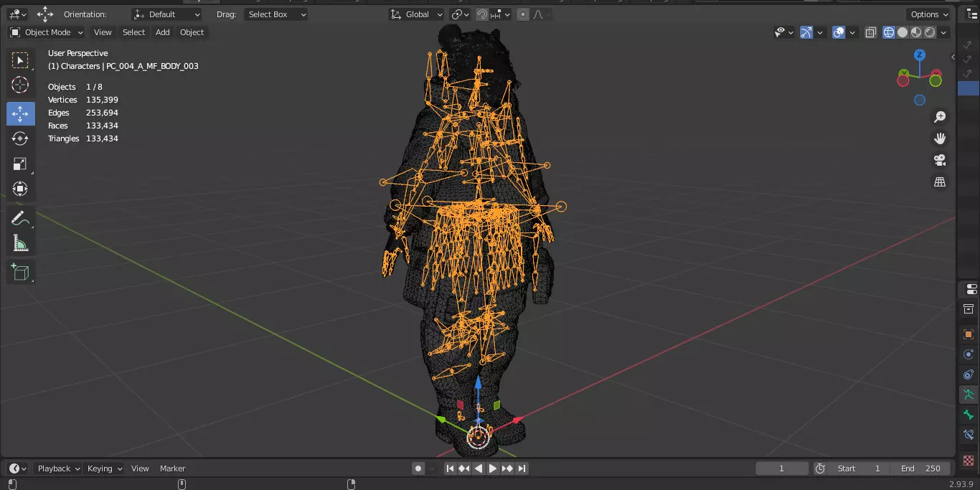This screenshot has height=490, width=980.
Task: Open timeline View menu
Action: (140, 468)
